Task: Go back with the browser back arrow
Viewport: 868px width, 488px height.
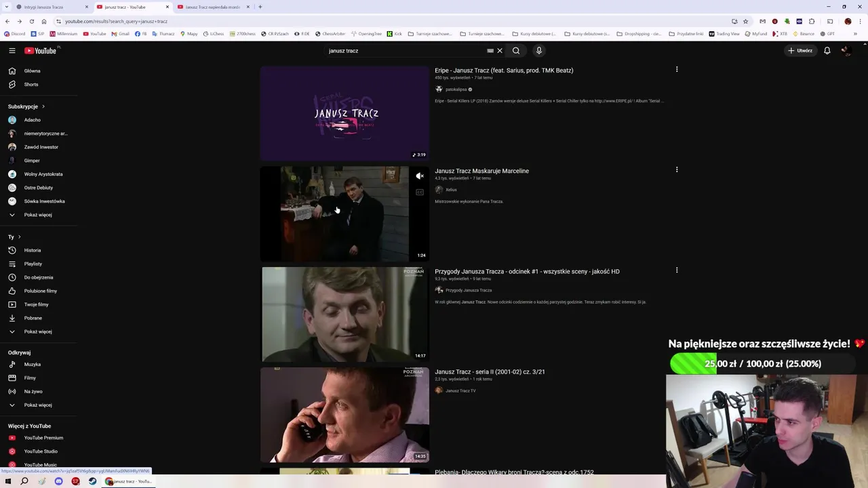Action: click(7, 21)
